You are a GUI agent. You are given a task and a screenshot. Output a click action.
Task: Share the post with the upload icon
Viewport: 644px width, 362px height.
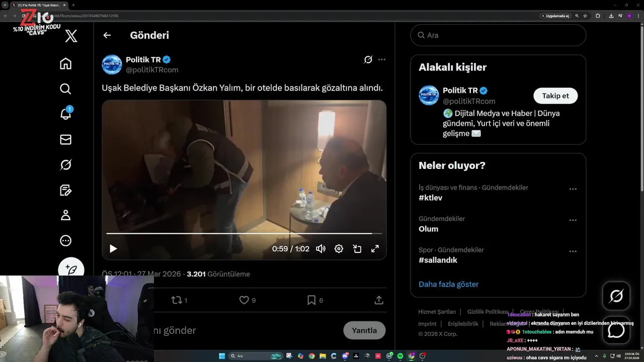[x=379, y=300]
